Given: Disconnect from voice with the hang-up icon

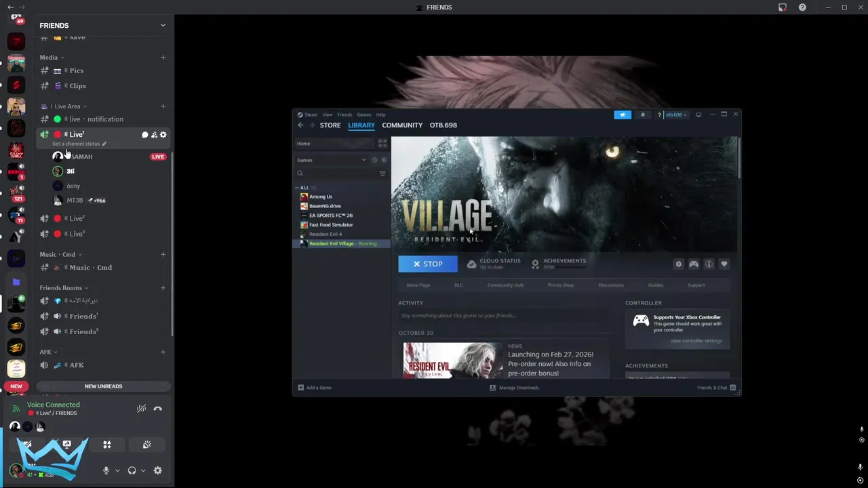Looking at the screenshot, I should 157,409.
